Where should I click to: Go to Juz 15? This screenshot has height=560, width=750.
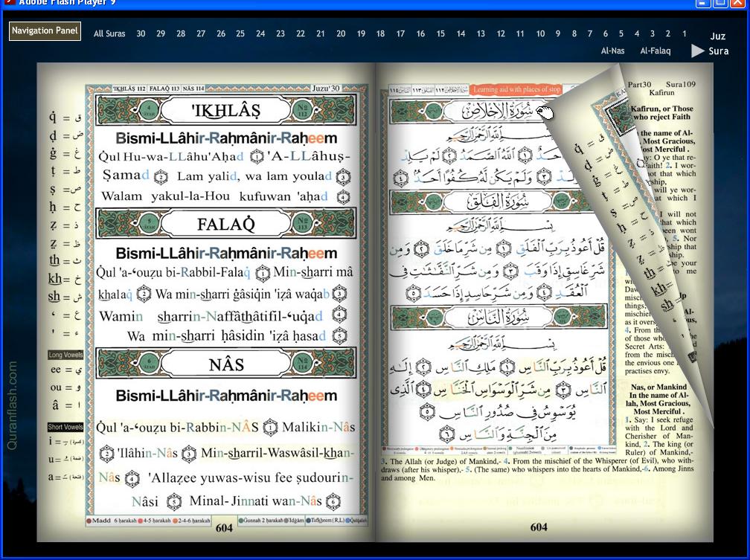click(440, 34)
